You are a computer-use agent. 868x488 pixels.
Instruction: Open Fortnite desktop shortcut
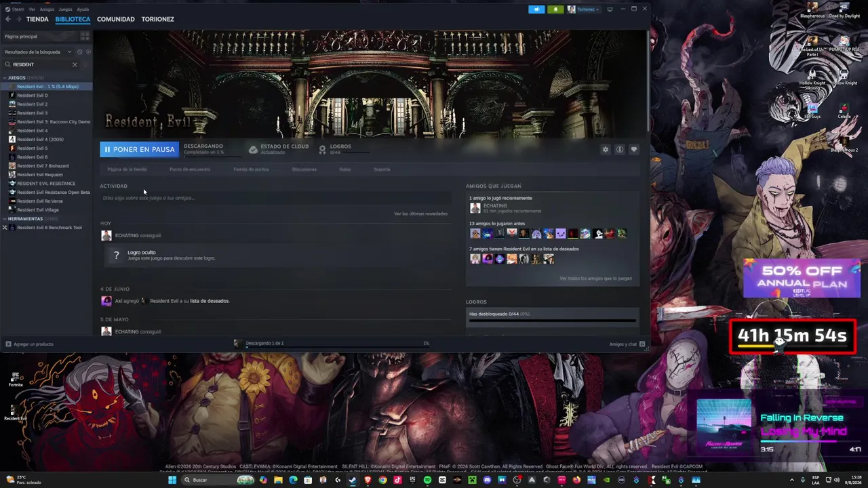(x=15, y=378)
